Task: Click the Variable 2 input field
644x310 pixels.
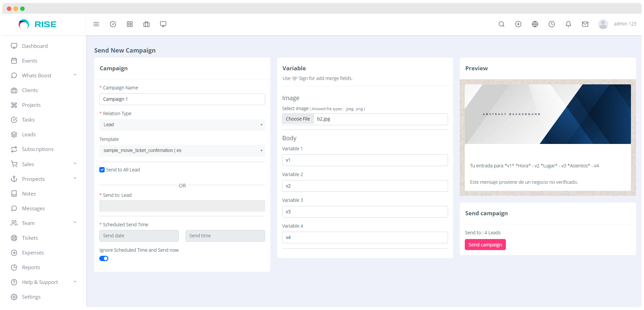Action: click(x=365, y=186)
